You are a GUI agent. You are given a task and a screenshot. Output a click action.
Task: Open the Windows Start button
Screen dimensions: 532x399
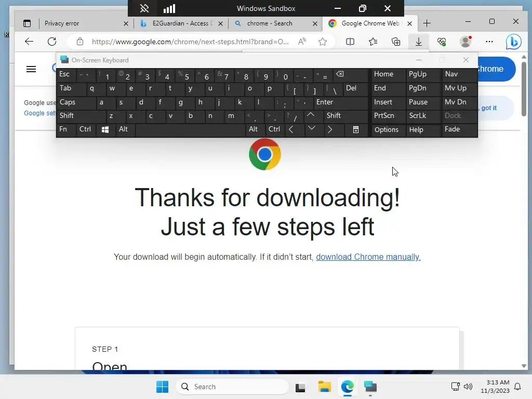point(162,387)
